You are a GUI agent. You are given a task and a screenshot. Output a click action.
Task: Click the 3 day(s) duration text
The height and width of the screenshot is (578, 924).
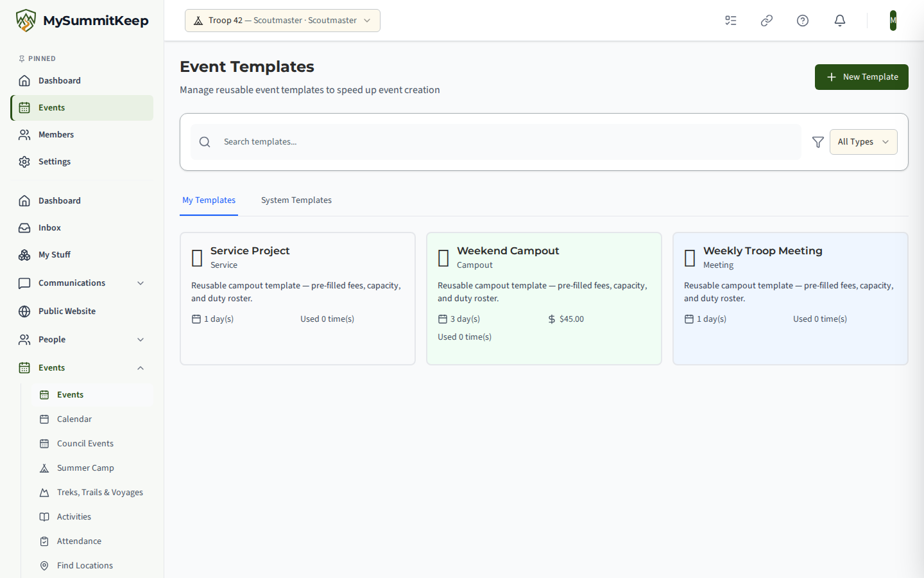point(465,319)
